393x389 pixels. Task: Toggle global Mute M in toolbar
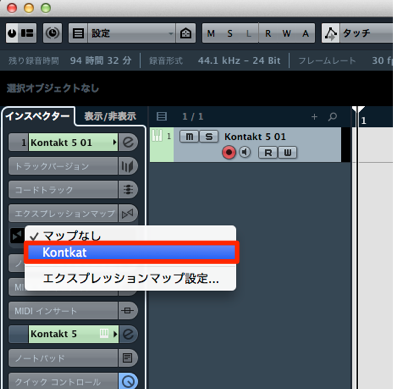pos(211,33)
